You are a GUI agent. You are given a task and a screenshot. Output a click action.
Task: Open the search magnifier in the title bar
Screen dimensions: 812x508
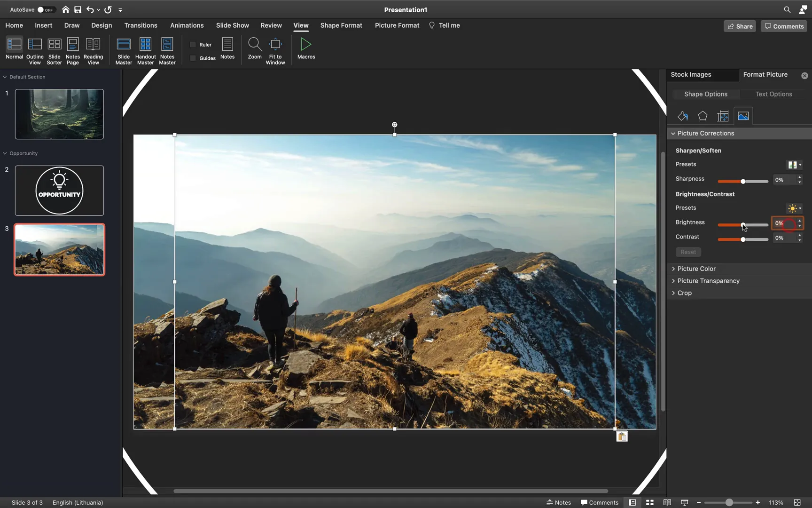click(787, 9)
